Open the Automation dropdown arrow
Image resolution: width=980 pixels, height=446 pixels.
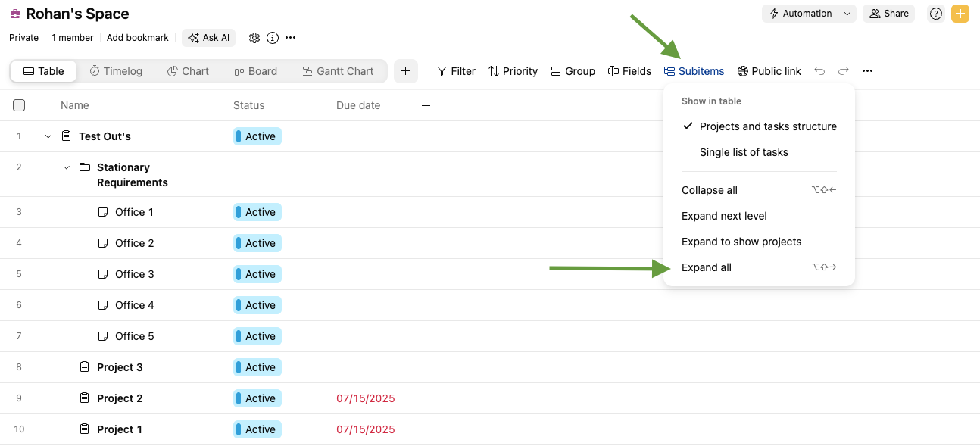(x=847, y=14)
